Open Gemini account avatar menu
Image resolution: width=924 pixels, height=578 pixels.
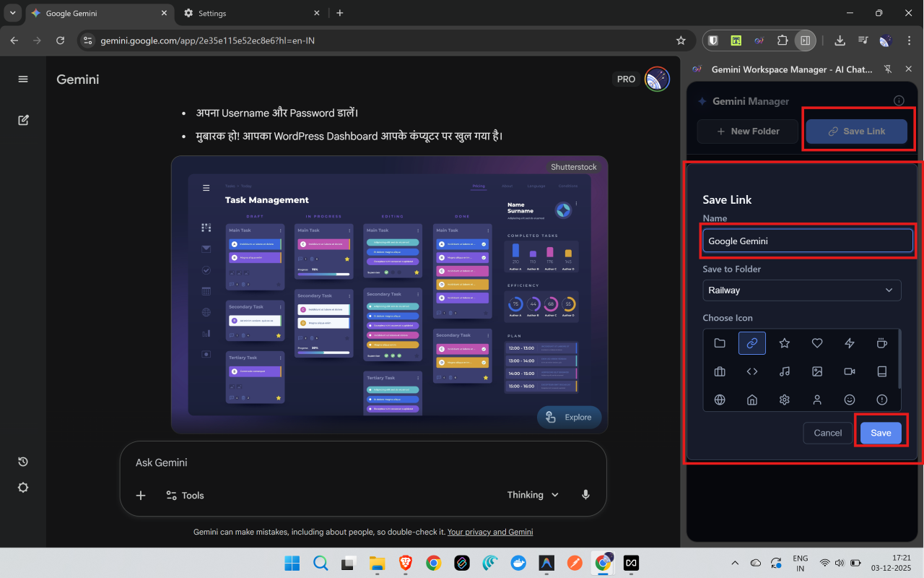click(657, 79)
